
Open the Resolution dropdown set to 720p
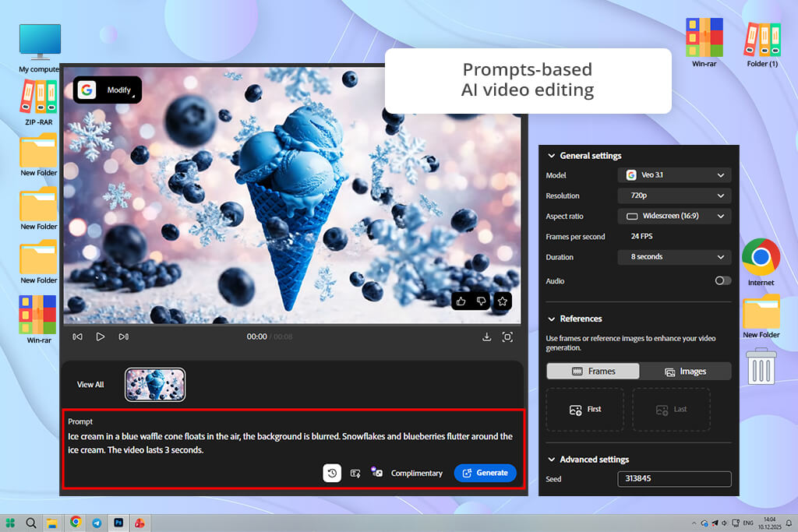pyautogui.click(x=674, y=196)
